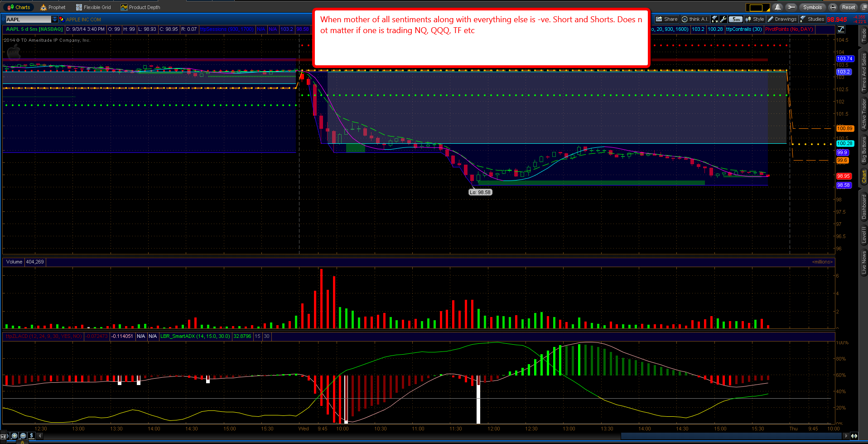Open the Level II side tab
Viewport: 868px width, 444px height.
pyautogui.click(x=863, y=234)
